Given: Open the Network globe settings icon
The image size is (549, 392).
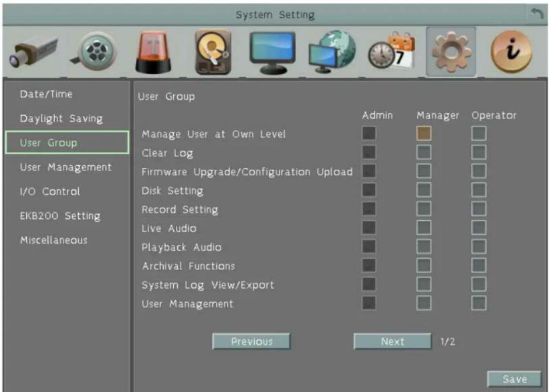Looking at the screenshot, I should 332,52.
